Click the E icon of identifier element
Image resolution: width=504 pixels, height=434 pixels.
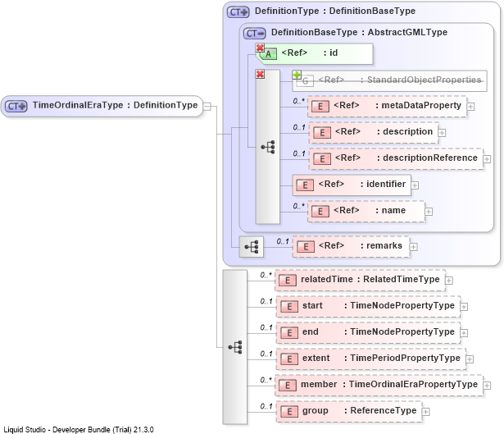click(305, 185)
